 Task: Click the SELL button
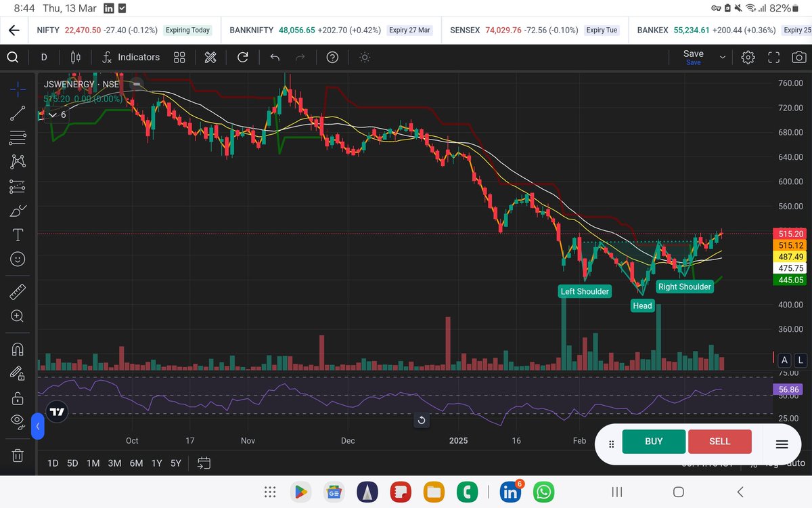(719, 441)
